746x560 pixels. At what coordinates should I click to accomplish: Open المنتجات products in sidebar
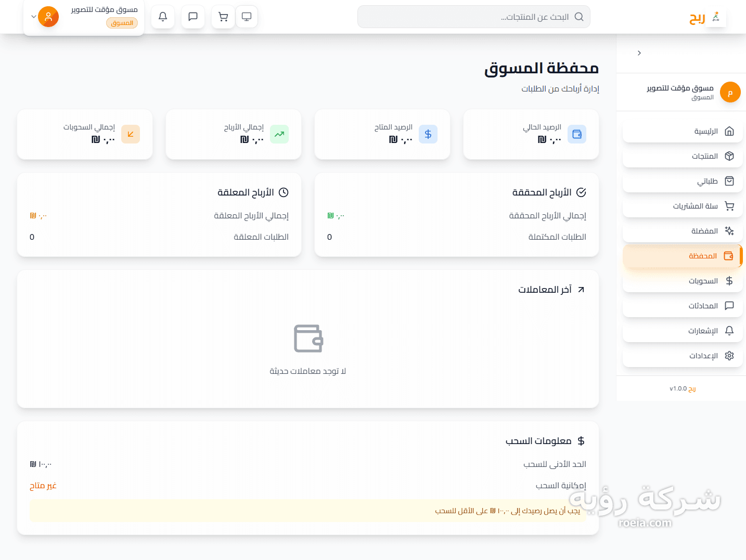coord(683,156)
